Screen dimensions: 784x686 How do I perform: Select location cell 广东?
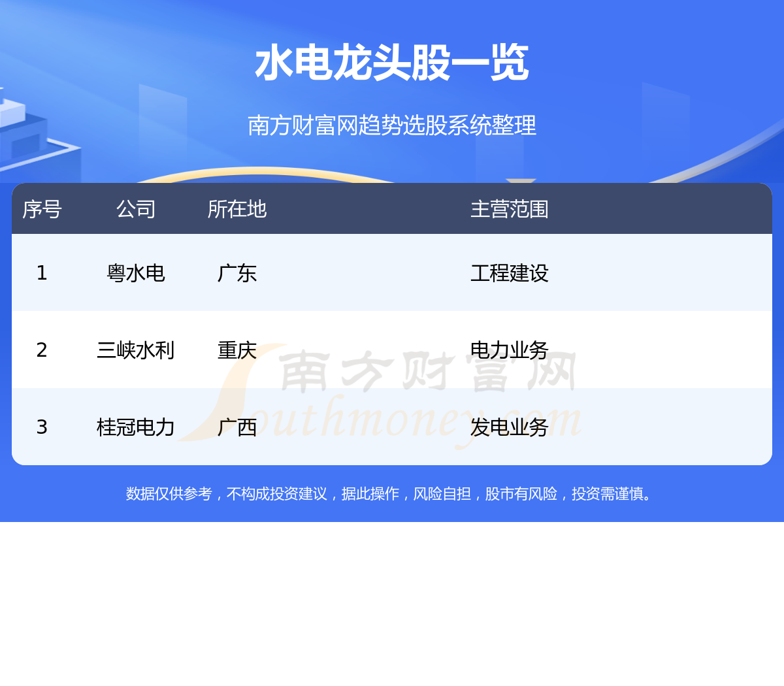237,272
